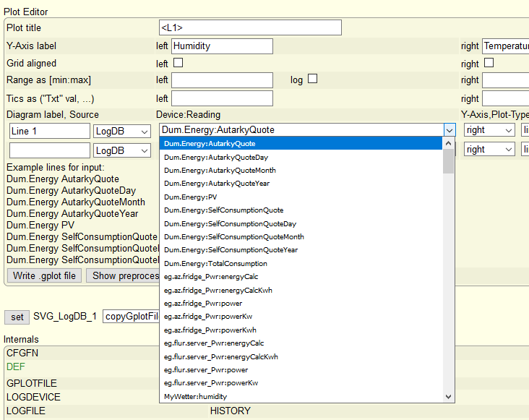Click the example line Dum.Energy AutarkyQuote

pos(63,179)
